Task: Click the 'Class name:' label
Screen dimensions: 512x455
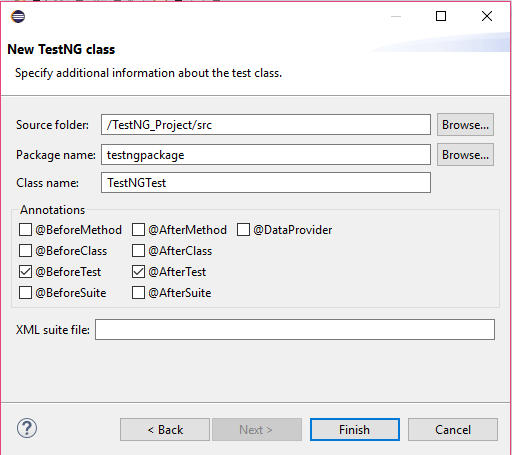Action: pos(47,183)
